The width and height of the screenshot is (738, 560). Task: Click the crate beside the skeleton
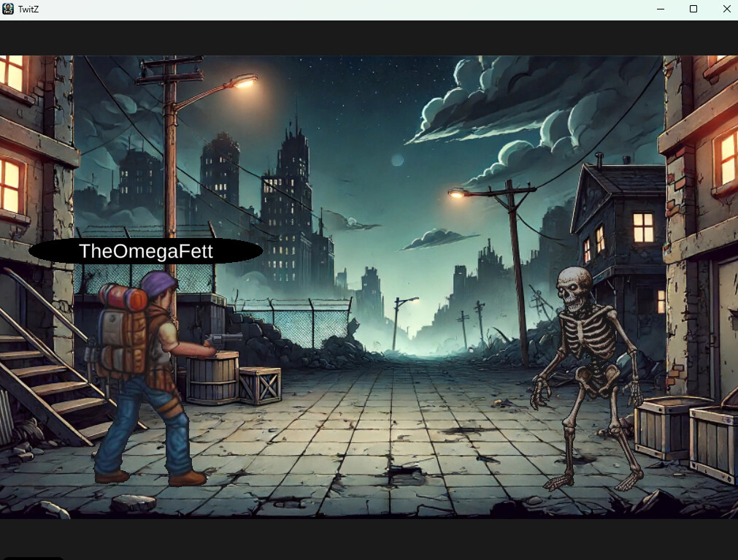[x=664, y=427]
